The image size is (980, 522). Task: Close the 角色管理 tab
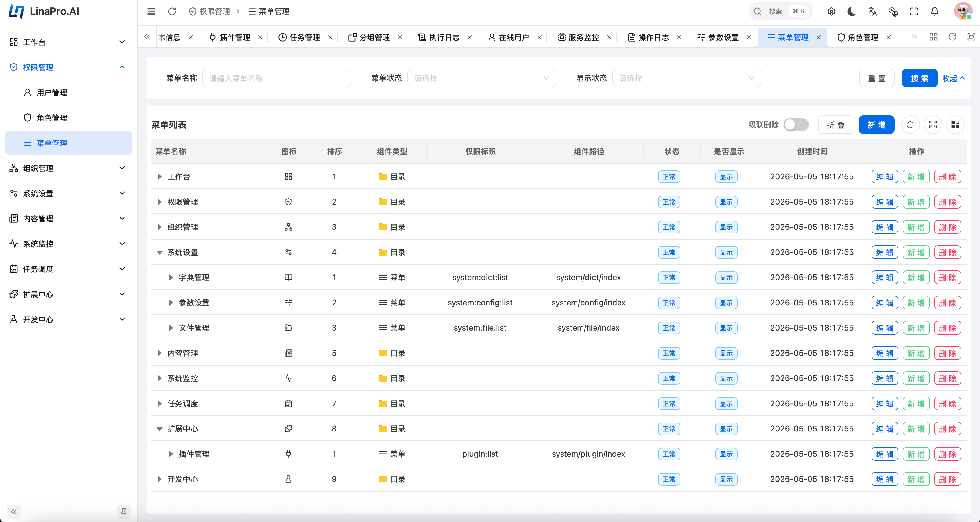pos(888,37)
